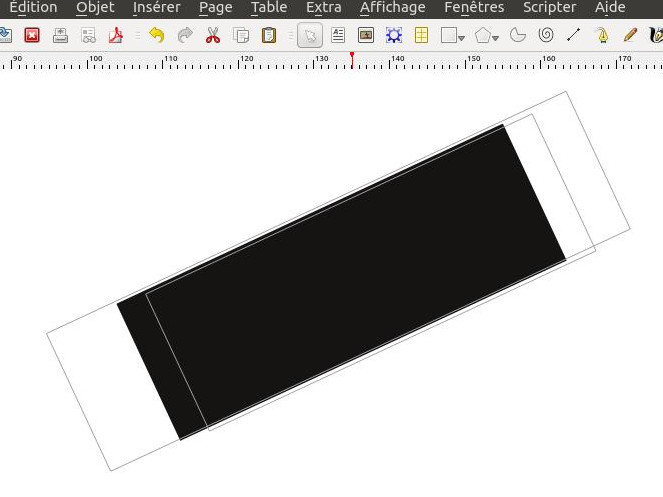This screenshot has height=497, width=663.
Task: Click the Paste clipboard icon
Action: tap(268, 36)
